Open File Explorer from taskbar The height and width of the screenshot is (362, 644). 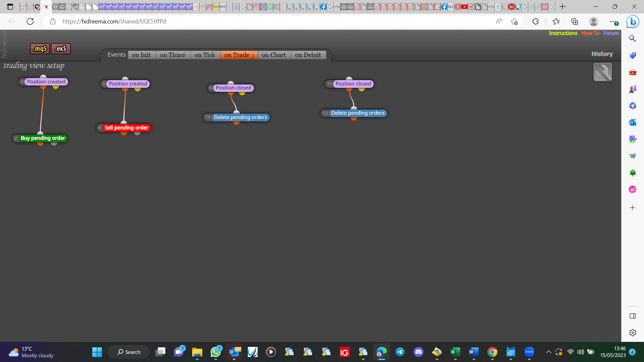tap(197, 352)
